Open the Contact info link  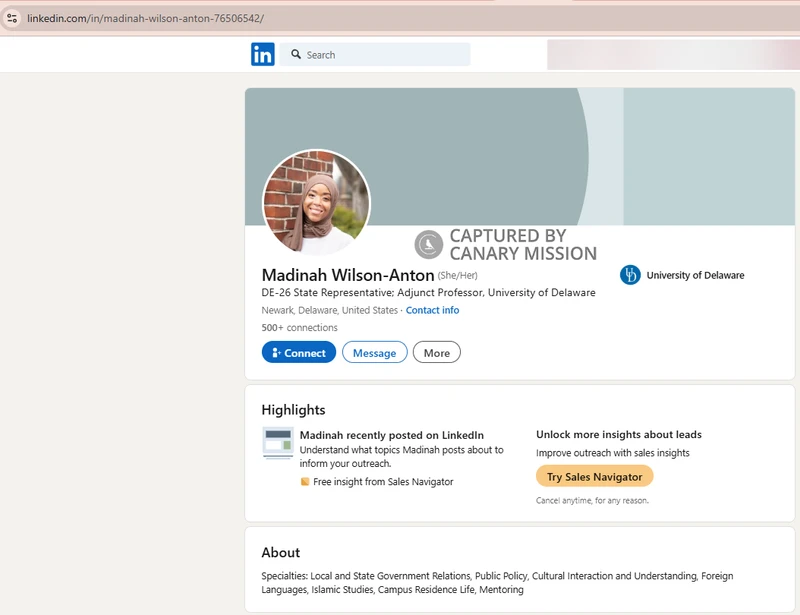pyautogui.click(x=432, y=310)
